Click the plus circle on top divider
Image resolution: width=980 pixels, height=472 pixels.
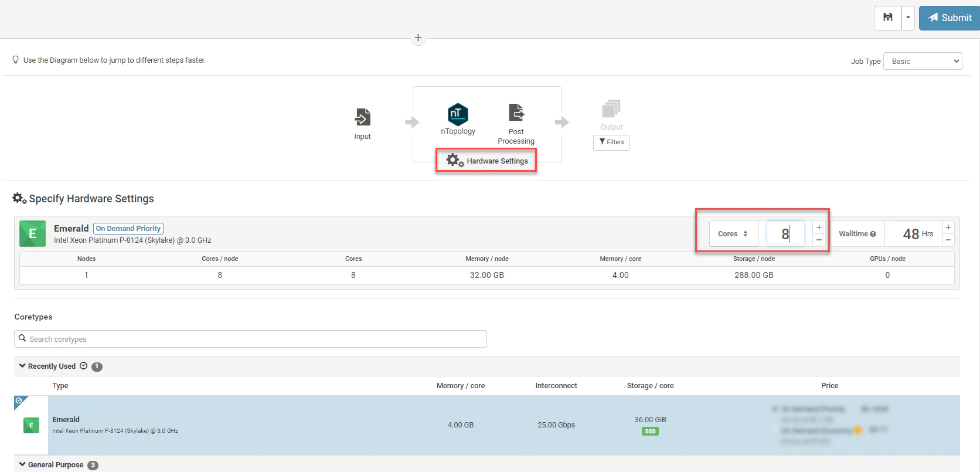click(418, 38)
